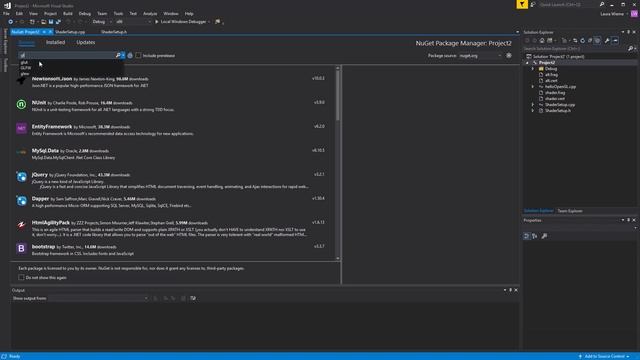The image size is (640, 360).
Task: Open package source settings gear icon
Action: pyautogui.click(x=509, y=55)
